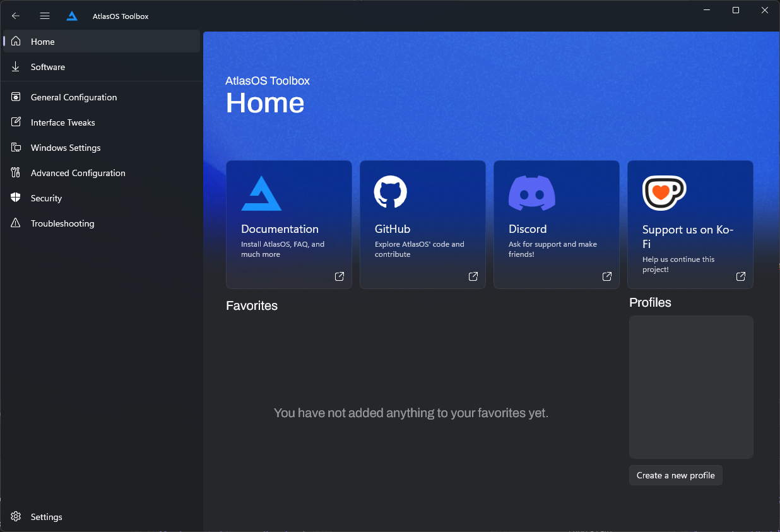Click the empty Profiles list box
Screen dimensions: 780x532
[691, 387]
